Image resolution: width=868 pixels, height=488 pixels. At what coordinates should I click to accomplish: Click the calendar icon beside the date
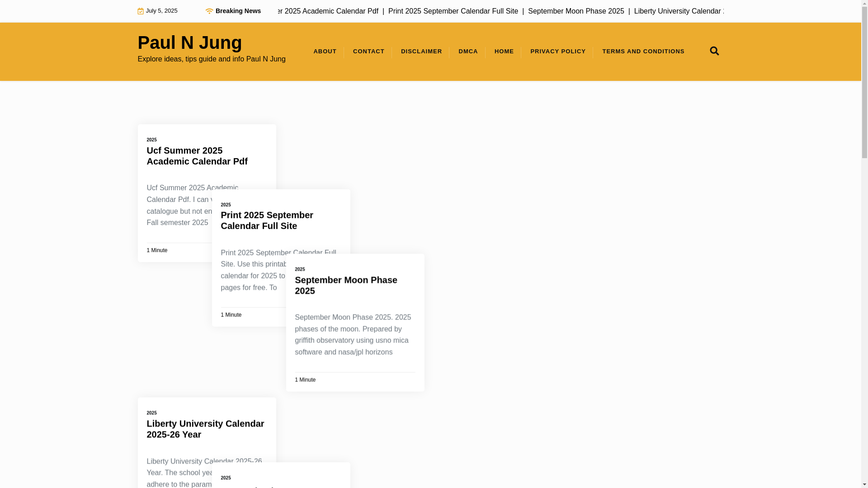(141, 11)
